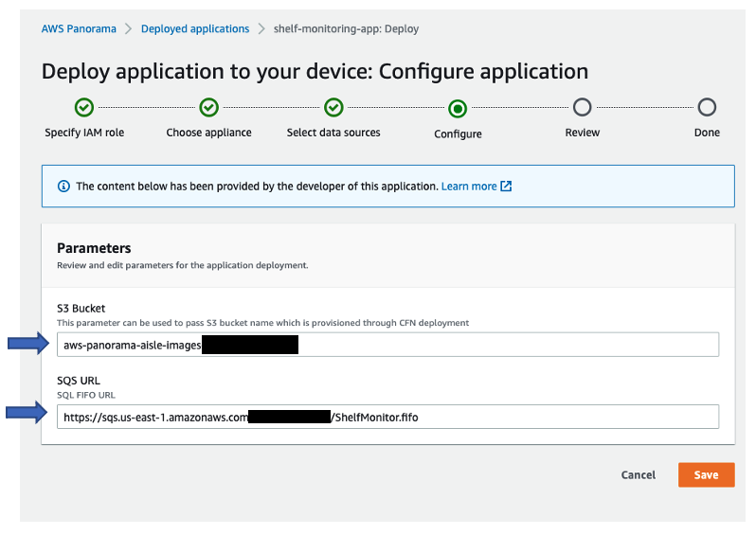Jump to the Review step label
Image resolution: width=756 pixels, height=535 pixels.
pyautogui.click(x=582, y=133)
